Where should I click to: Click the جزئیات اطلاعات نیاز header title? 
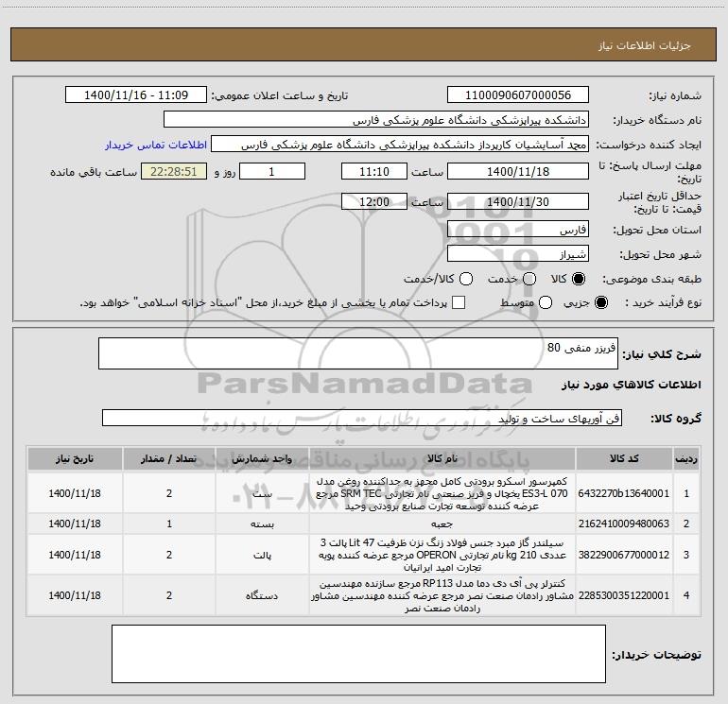[x=645, y=45]
